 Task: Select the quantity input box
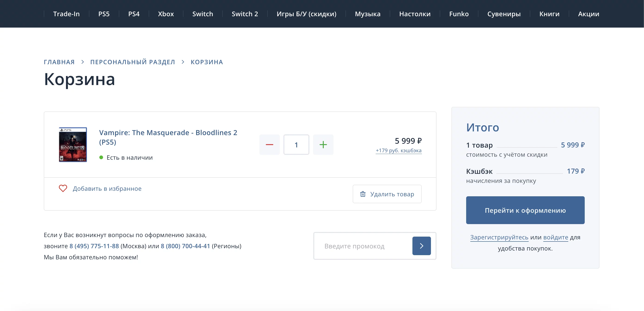coord(296,145)
